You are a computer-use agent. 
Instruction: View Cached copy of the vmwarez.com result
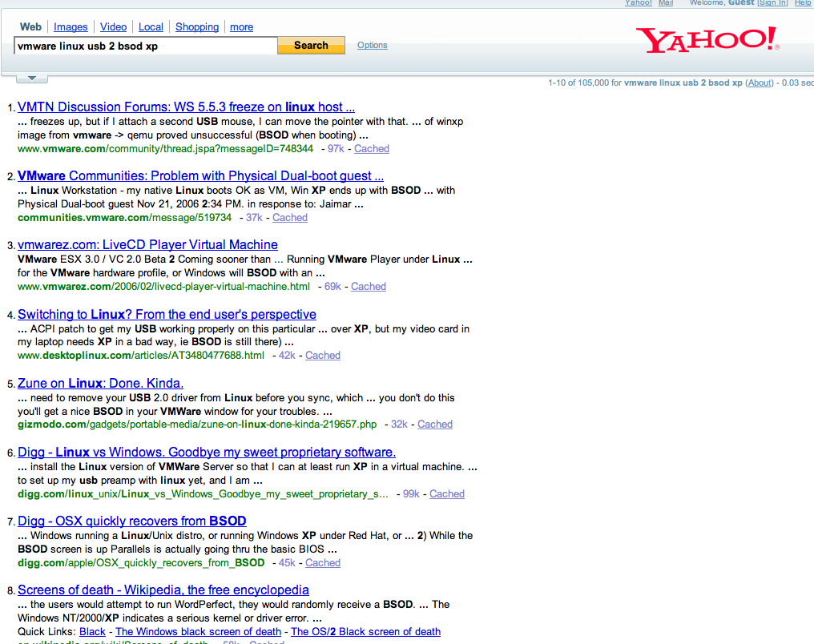(369, 287)
